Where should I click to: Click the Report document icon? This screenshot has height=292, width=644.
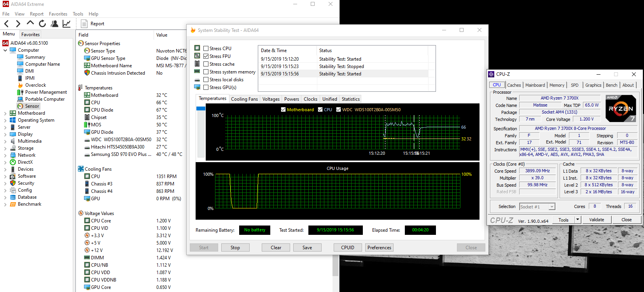[84, 24]
